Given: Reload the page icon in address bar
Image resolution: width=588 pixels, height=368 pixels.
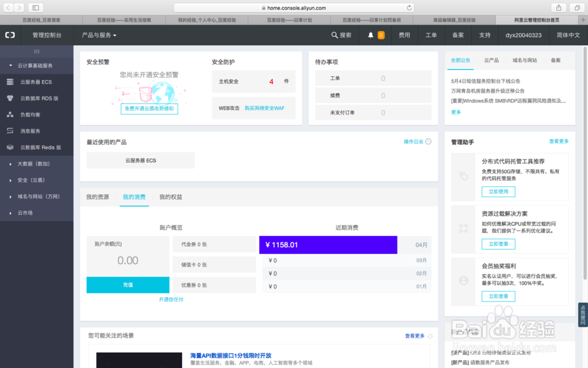Looking at the screenshot, I should click(409, 8).
